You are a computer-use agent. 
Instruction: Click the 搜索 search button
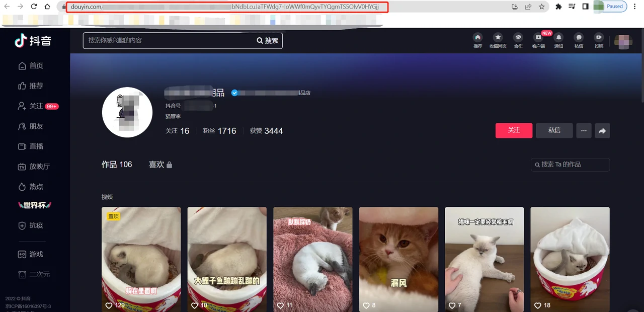pos(268,41)
